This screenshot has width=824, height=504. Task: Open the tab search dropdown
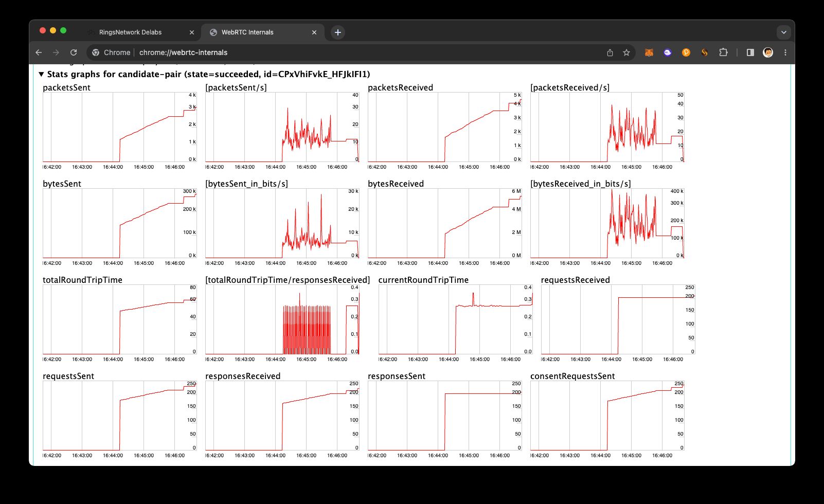(x=783, y=32)
